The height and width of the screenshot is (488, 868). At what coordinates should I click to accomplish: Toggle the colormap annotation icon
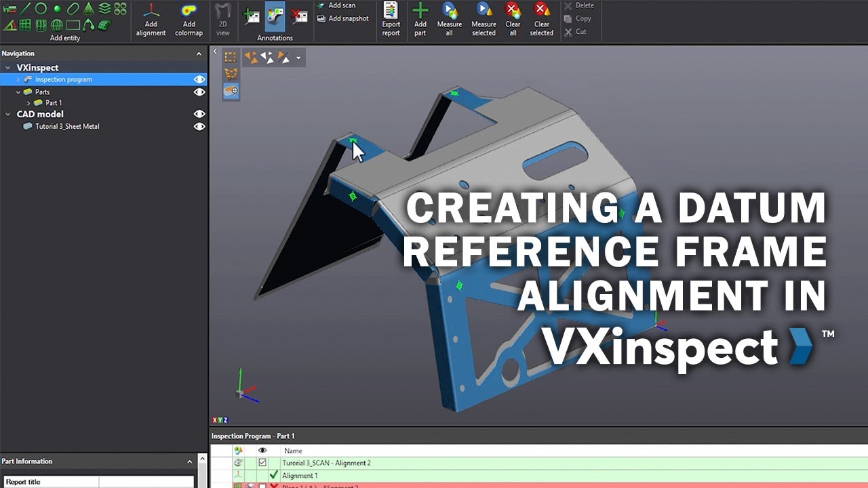[x=275, y=16]
